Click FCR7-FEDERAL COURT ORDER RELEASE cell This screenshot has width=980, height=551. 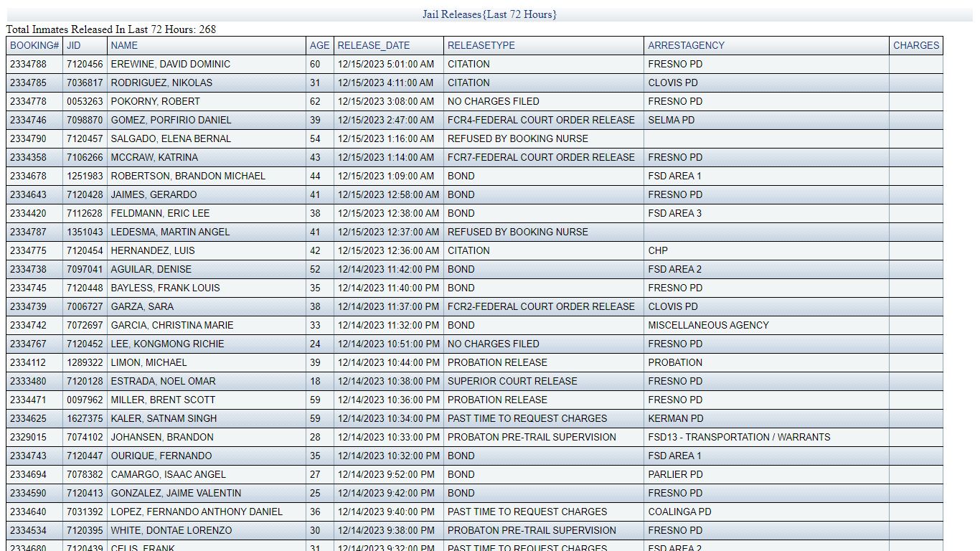pyautogui.click(x=544, y=157)
